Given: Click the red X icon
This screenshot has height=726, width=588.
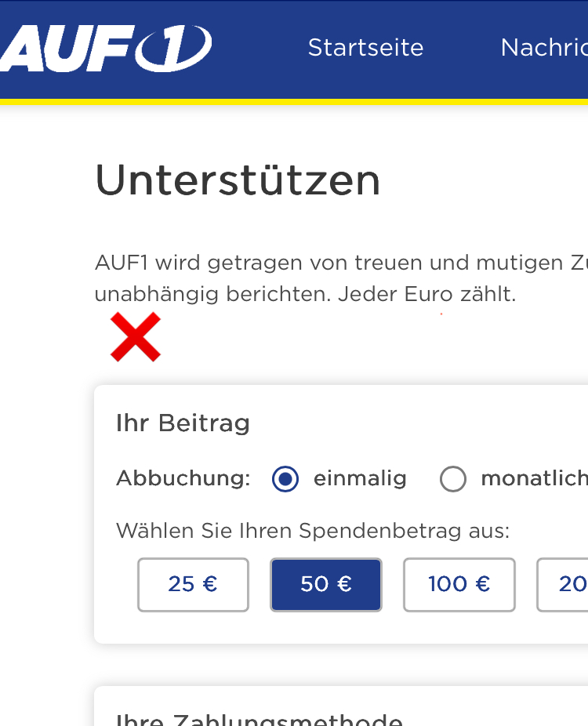Looking at the screenshot, I should click(136, 337).
